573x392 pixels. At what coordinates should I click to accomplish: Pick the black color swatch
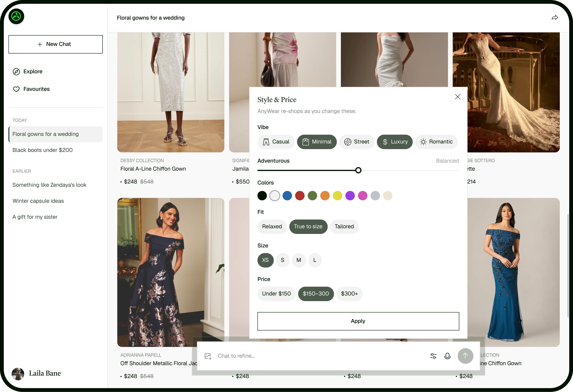pyautogui.click(x=262, y=196)
